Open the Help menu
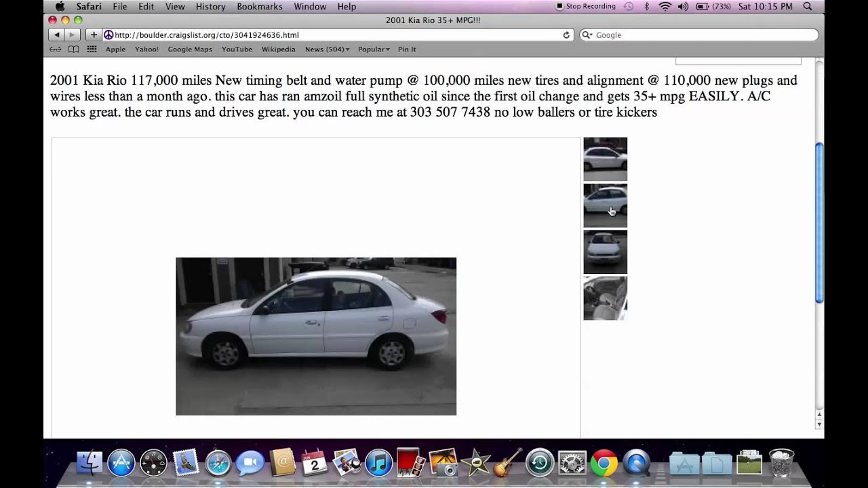 coord(347,6)
